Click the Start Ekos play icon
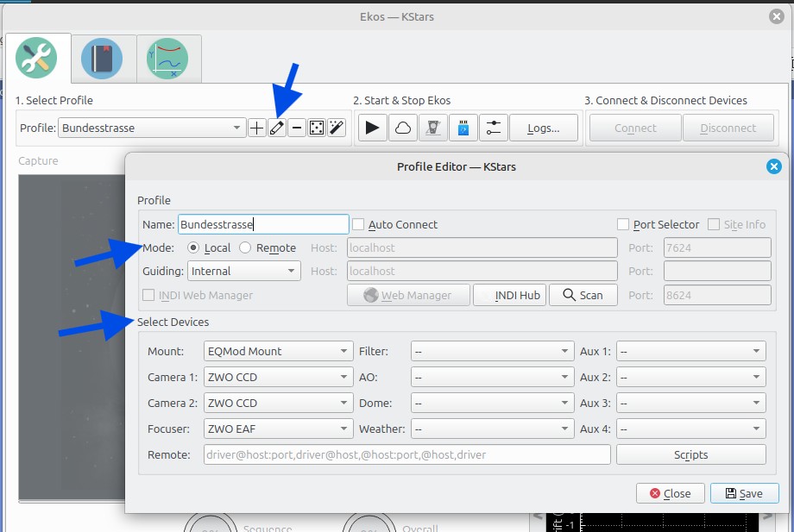The width and height of the screenshot is (794, 532). pos(372,128)
